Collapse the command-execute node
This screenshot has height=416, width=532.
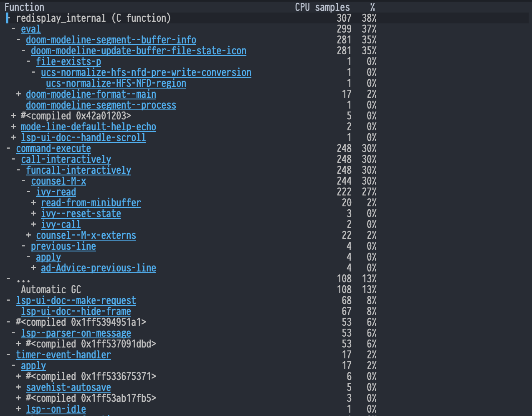8,148
